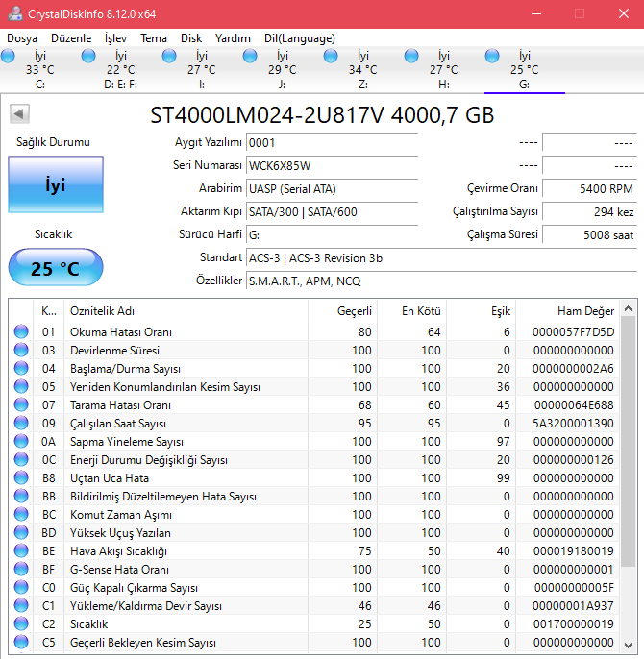This screenshot has height=659, width=644.
Task: Click status orb for attribute C0
Action: click(x=21, y=587)
